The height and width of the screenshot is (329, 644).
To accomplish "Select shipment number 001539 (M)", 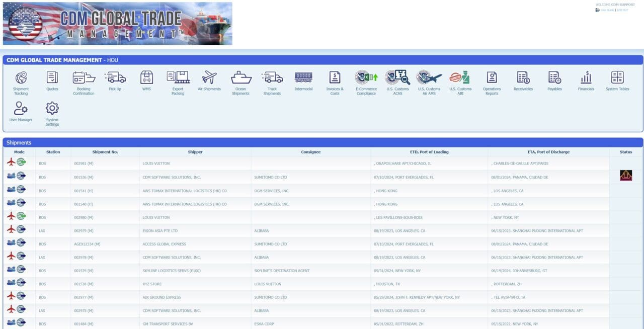I will click(x=84, y=271).
